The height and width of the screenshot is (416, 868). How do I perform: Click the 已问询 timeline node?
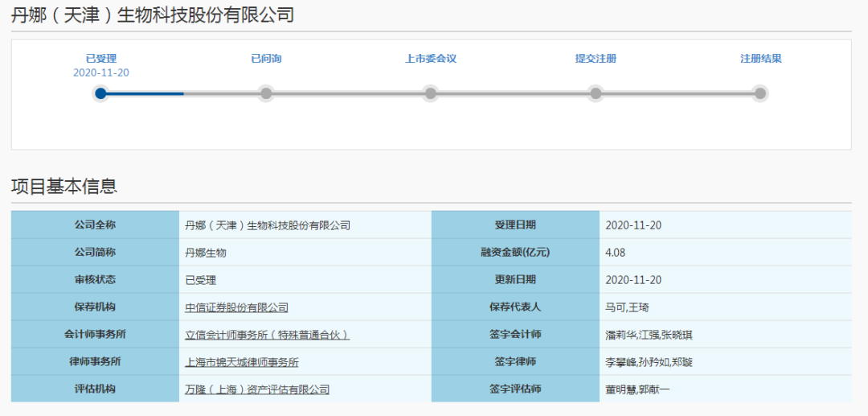[x=266, y=93]
